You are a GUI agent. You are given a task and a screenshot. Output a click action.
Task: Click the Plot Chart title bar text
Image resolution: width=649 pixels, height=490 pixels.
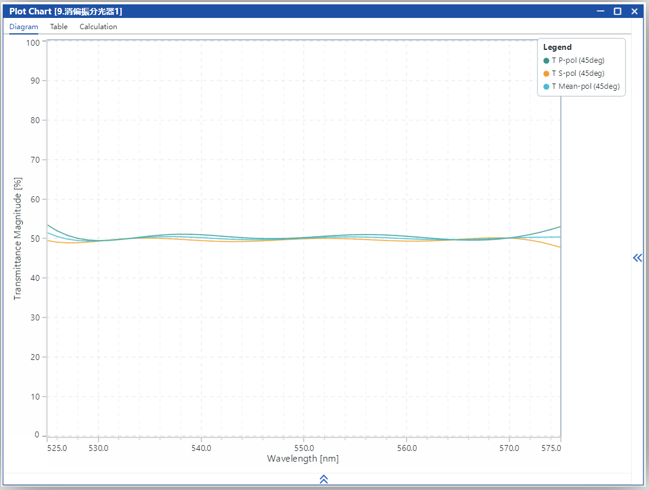65,11
